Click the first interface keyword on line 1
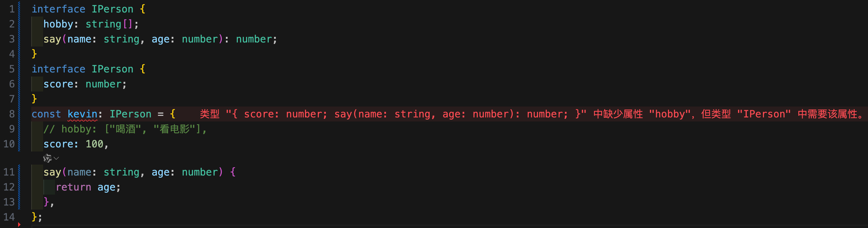Image resolution: width=868 pixels, height=228 pixels. click(58, 9)
